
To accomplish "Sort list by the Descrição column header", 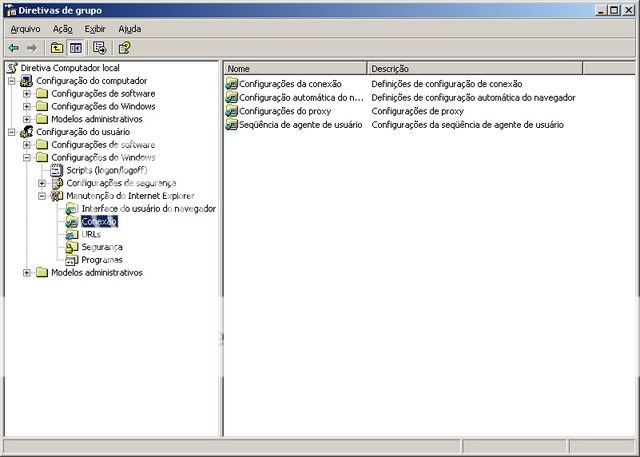I will click(x=475, y=69).
